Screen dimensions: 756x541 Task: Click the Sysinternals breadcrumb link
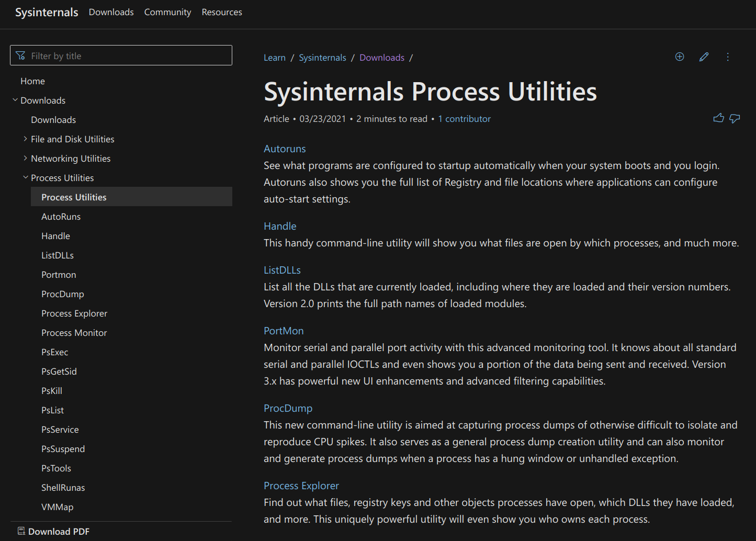click(x=322, y=58)
